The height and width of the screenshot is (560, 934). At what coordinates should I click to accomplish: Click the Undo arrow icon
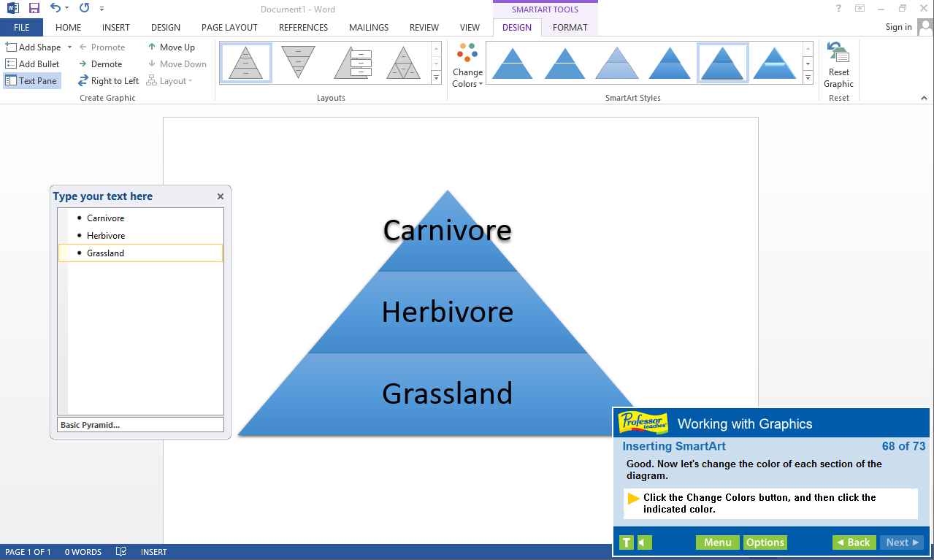[55, 8]
